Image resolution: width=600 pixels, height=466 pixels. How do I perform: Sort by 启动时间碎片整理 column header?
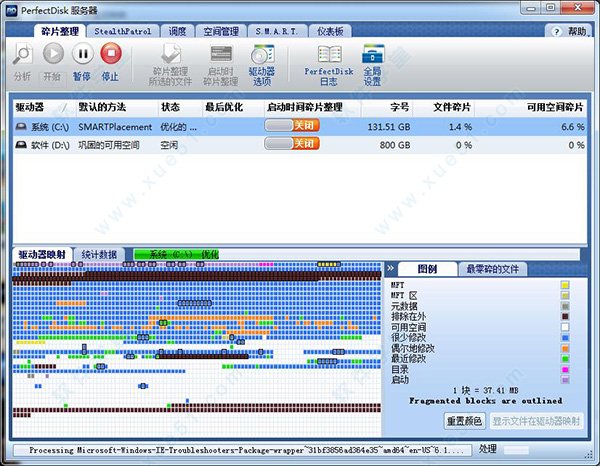click(x=312, y=107)
